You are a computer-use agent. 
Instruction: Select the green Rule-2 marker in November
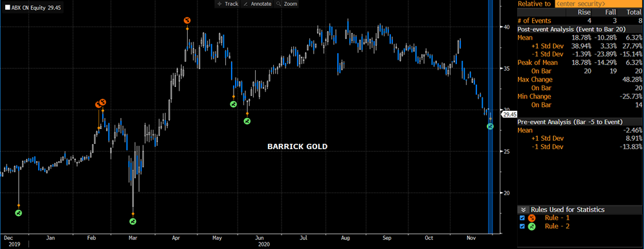point(490,126)
